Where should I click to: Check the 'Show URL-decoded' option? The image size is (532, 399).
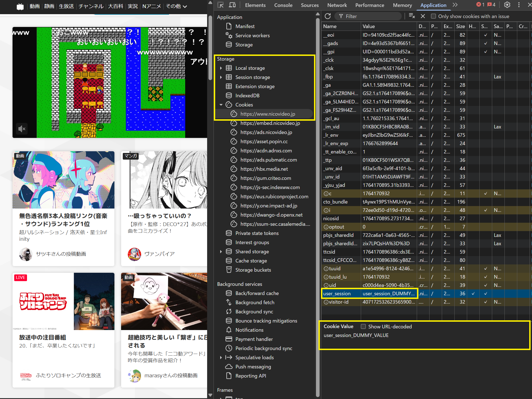point(363,326)
